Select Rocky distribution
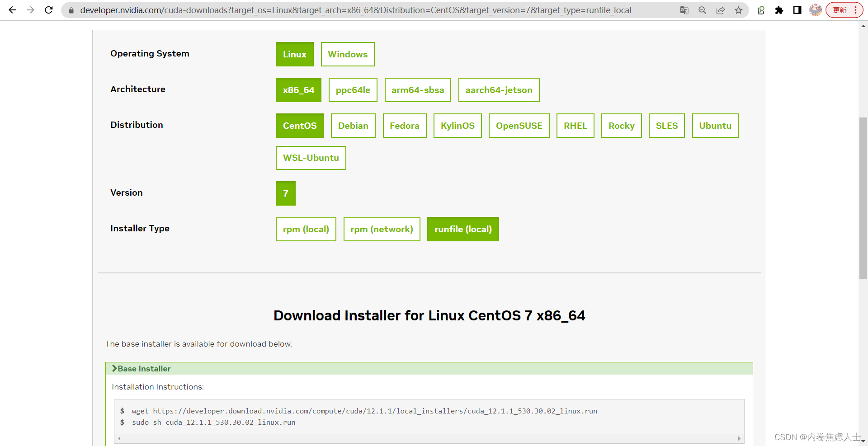 pos(622,126)
